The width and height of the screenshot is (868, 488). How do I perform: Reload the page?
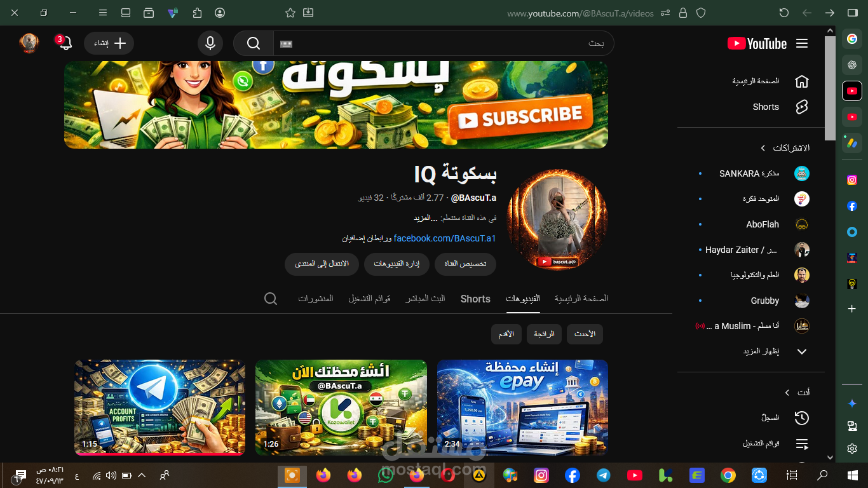(784, 13)
